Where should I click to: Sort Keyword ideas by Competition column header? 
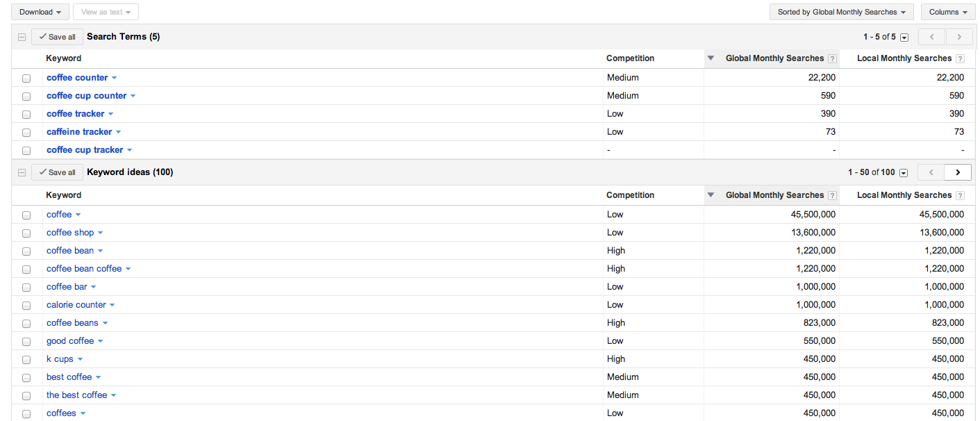coord(630,195)
